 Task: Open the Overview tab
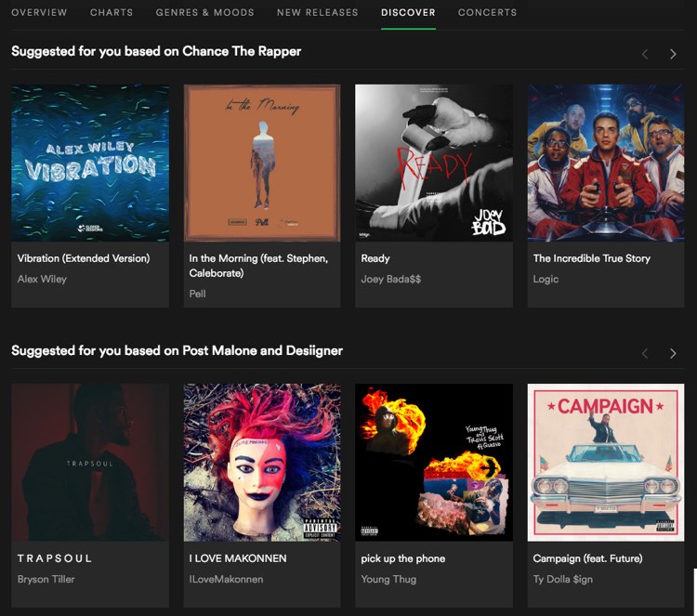point(39,12)
